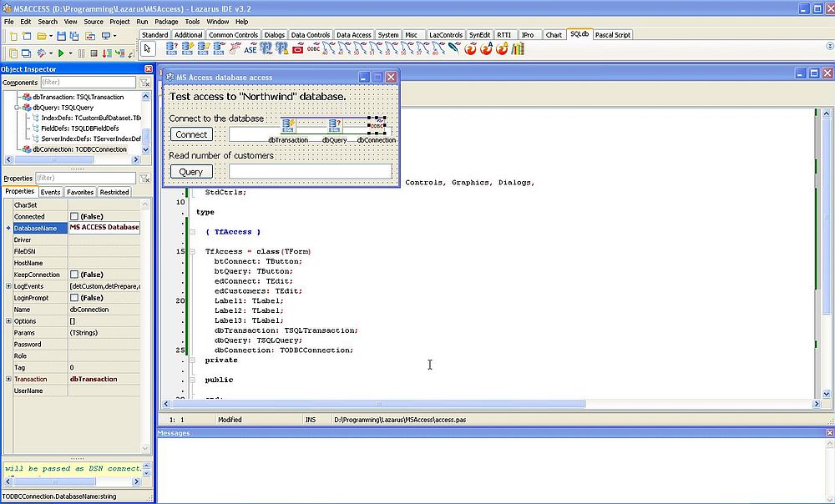Open the Data Access palette tab
Screen dimensions: 835x504
(353, 34)
